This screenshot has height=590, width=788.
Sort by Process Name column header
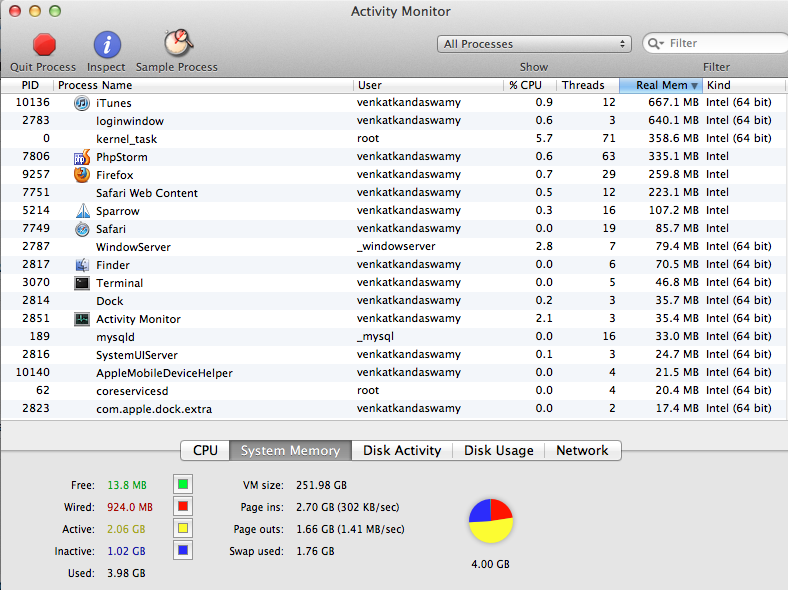pos(203,85)
